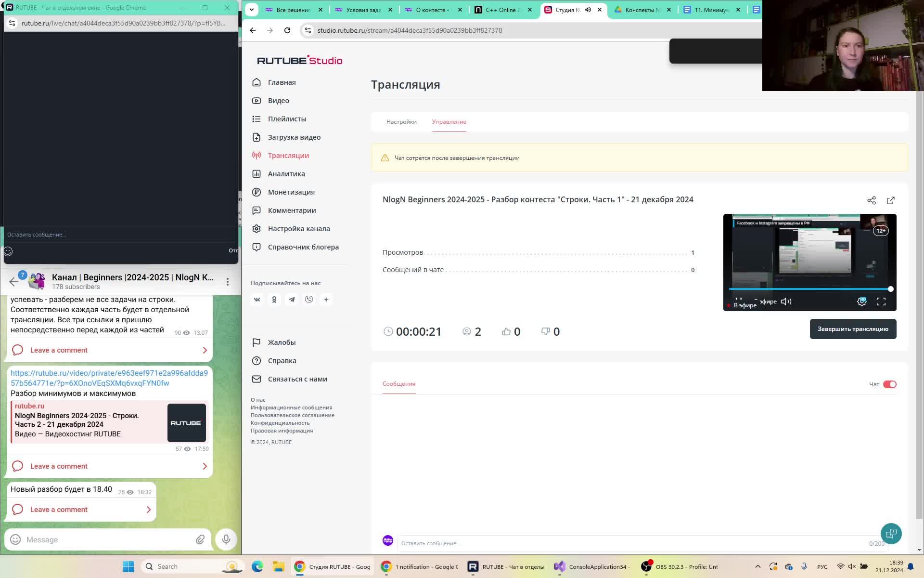Switch to the Настройки tab
This screenshot has width=924, height=578.
point(401,122)
